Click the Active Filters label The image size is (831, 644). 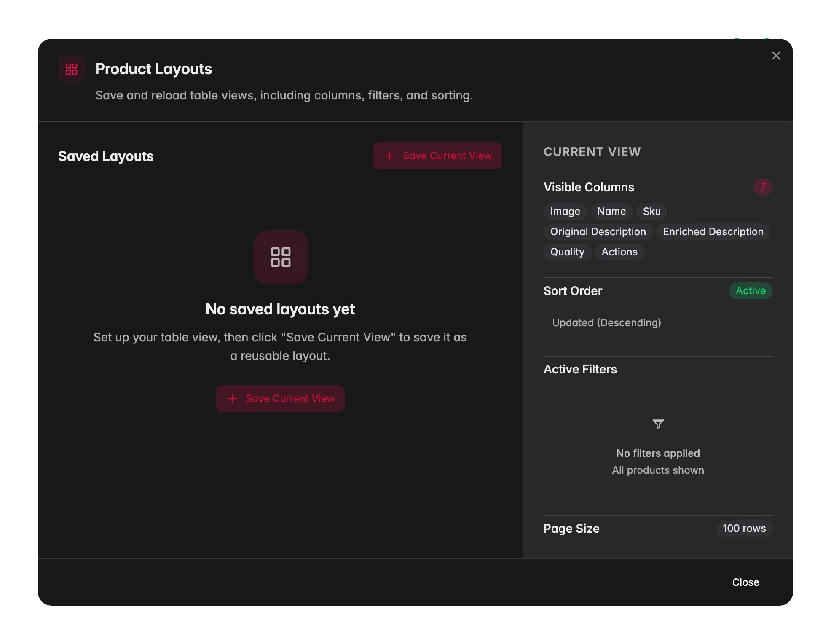click(x=580, y=369)
